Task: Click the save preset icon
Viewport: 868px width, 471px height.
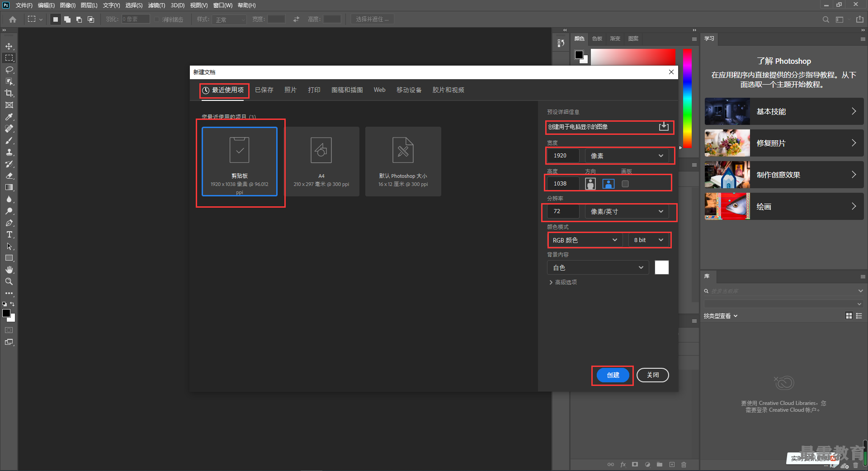Action: coord(664,127)
